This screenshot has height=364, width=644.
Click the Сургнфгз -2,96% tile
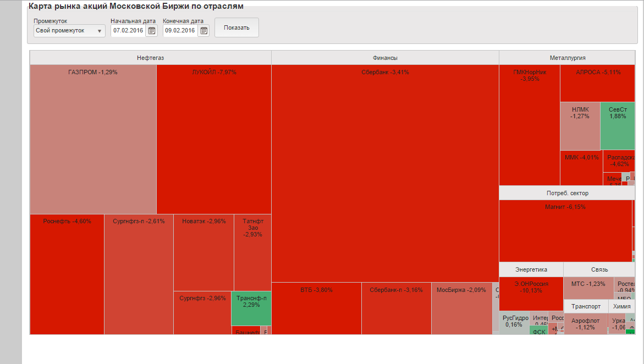[202, 313]
